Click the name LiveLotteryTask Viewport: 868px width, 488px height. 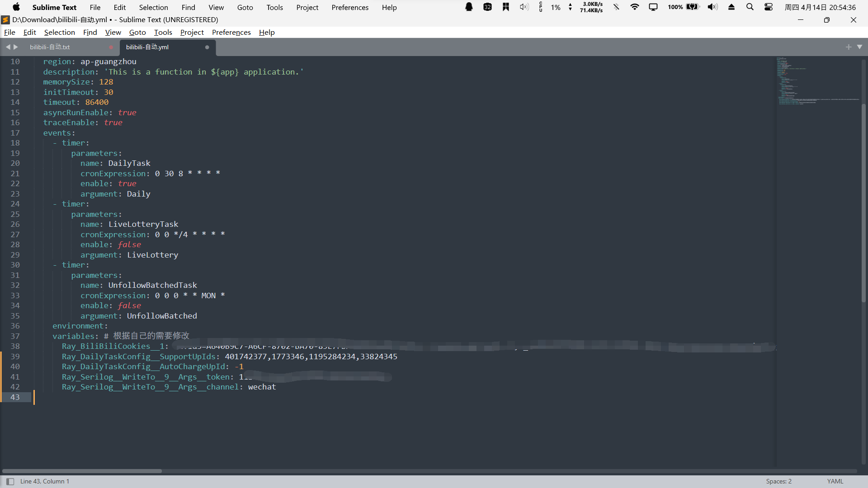[143, 224]
